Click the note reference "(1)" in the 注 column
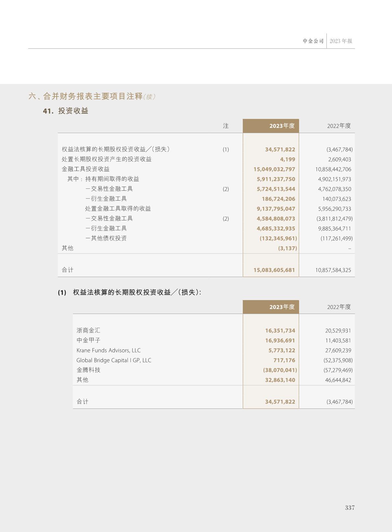The image size is (392, 532). coord(226,150)
